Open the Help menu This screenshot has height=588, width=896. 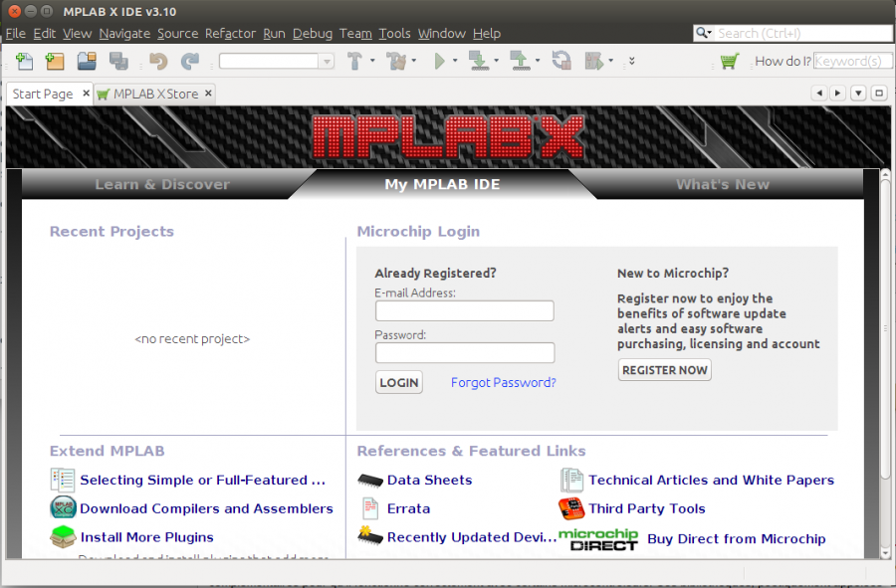pyautogui.click(x=486, y=34)
